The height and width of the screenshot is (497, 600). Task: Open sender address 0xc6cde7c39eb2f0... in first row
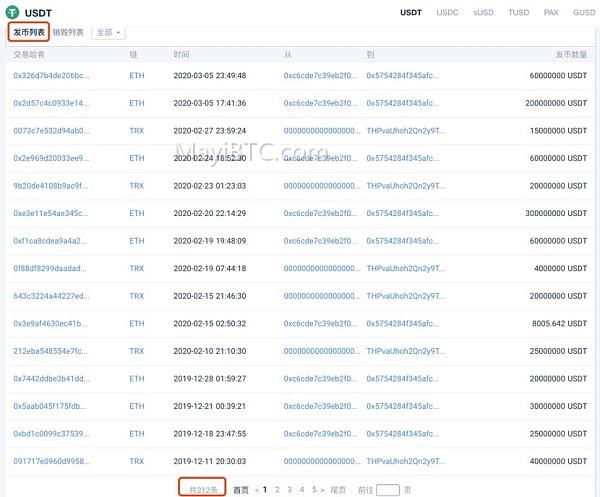pyautogui.click(x=320, y=75)
